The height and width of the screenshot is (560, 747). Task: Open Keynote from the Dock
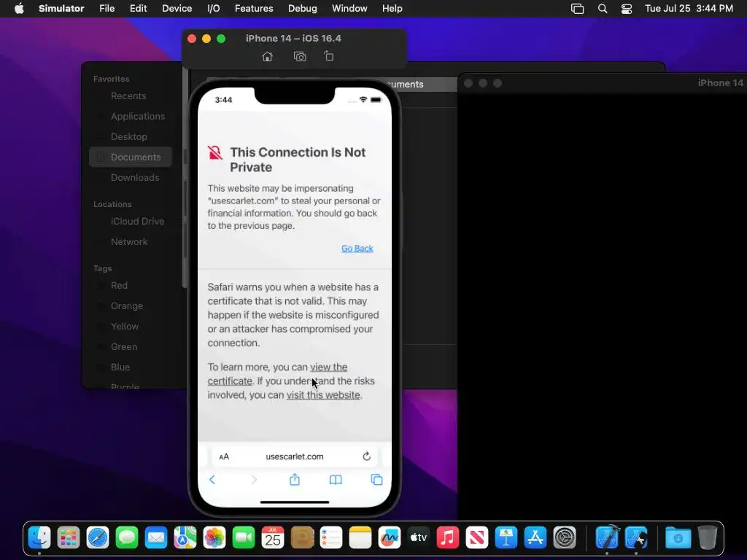506,537
